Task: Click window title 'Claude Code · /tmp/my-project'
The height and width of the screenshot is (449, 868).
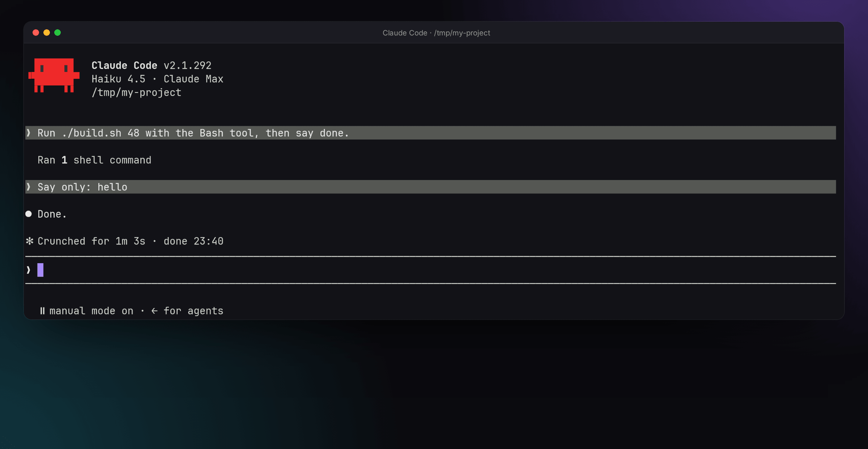Action: click(x=436, y=33)
